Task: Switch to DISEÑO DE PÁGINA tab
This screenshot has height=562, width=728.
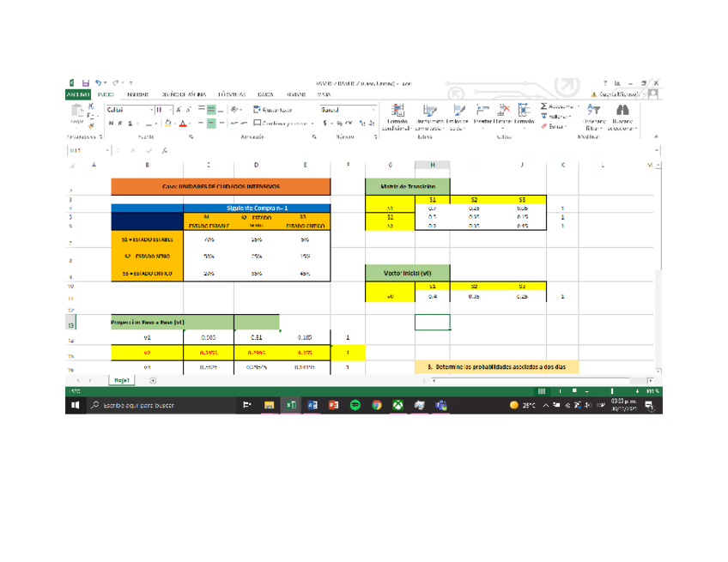Action: (184, 94)
